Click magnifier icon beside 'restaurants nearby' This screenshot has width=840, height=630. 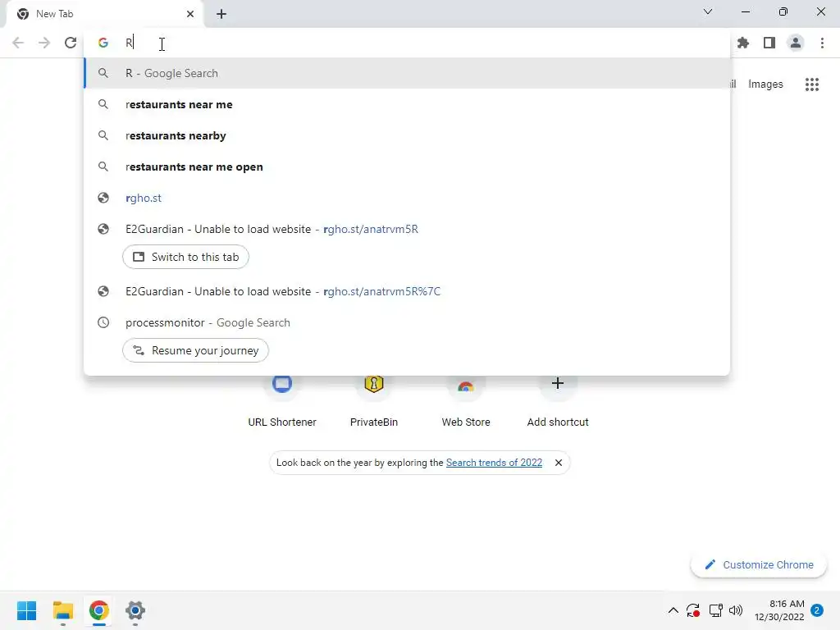103,135
